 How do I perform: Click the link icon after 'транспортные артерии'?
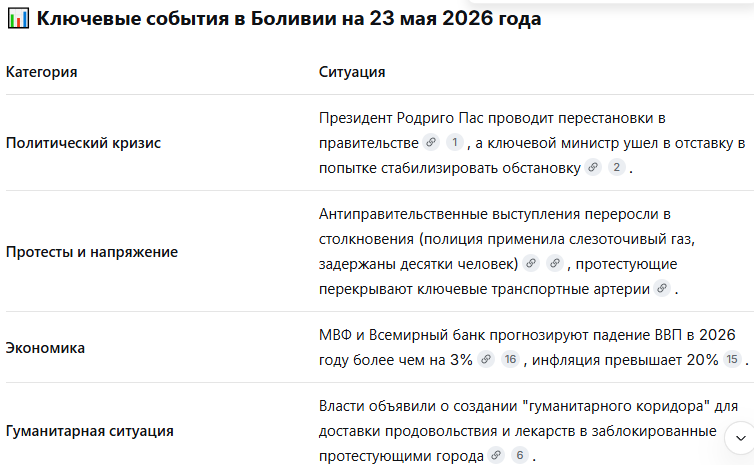tap(662, 289)
